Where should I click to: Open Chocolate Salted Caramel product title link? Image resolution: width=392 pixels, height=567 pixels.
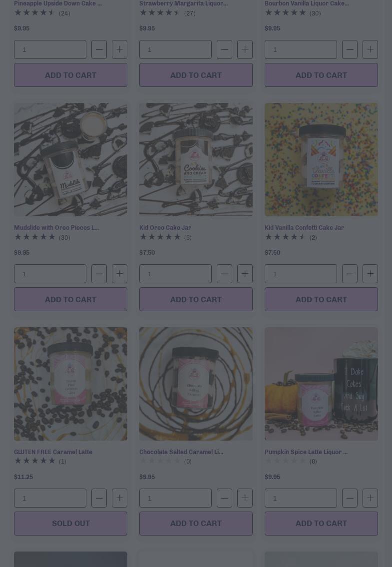pyautogui.click(x=181, y=452)
